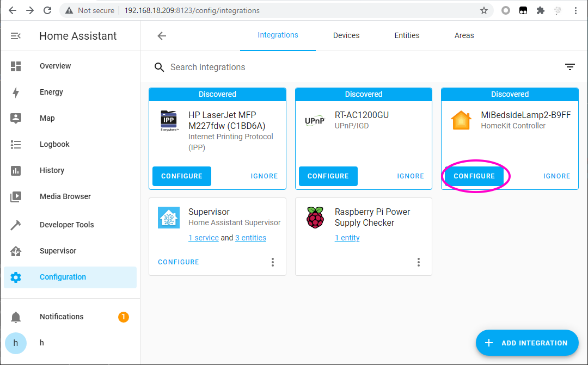Add a new integration
Image resolution: width=588 pixels, height=365 pixels.
tap(527, 343)
